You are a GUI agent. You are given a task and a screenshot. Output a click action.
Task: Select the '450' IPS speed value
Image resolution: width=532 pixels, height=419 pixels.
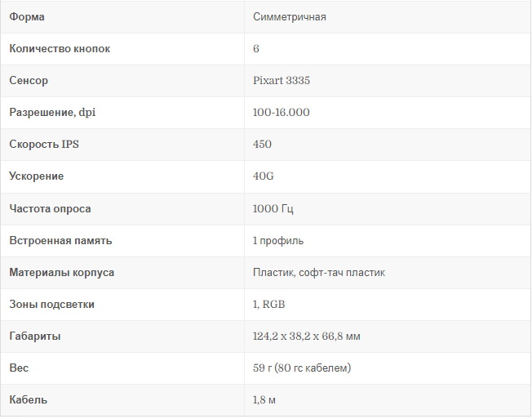coord(262,145)
